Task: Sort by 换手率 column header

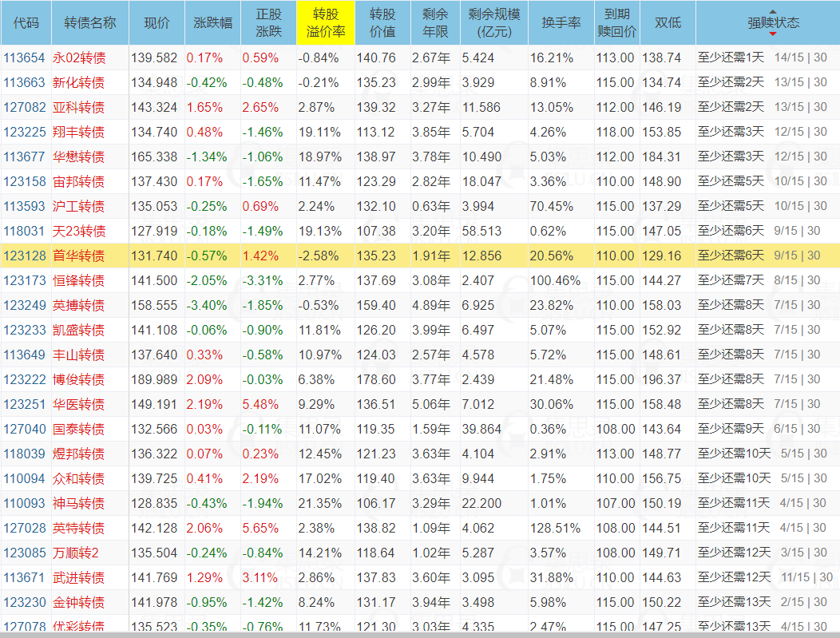Action: point(561,23)
